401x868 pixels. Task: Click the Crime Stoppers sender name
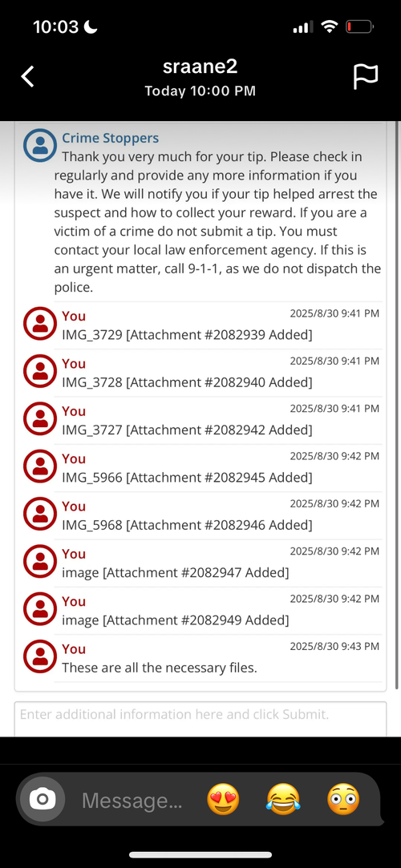click(110, 139)
